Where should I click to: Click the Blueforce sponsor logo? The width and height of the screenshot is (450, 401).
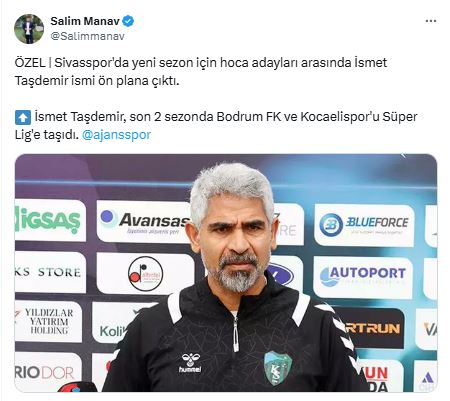[364, 224]
